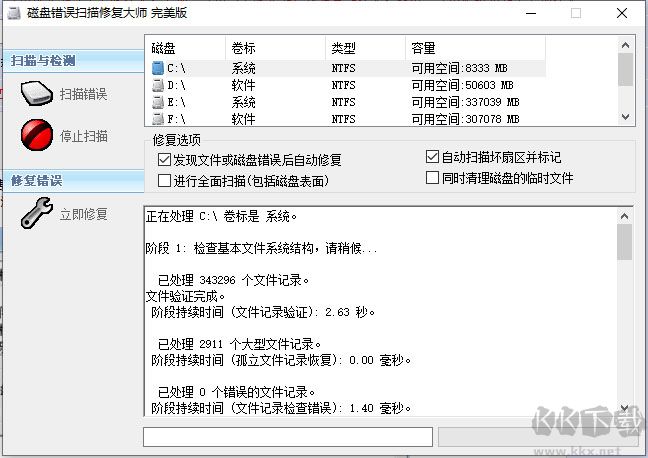
Task: Open the 扫描与检测 section header
Action: point(74,61)
